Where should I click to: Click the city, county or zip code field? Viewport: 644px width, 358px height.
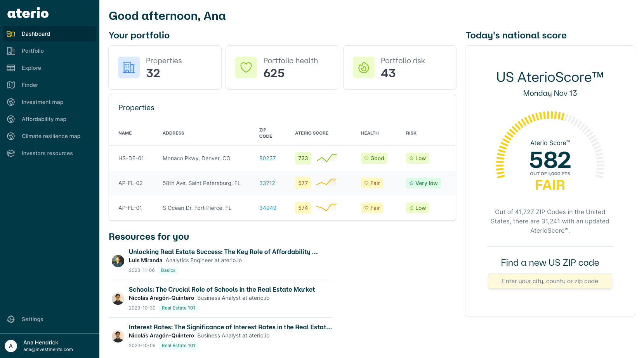click(550, 281)
